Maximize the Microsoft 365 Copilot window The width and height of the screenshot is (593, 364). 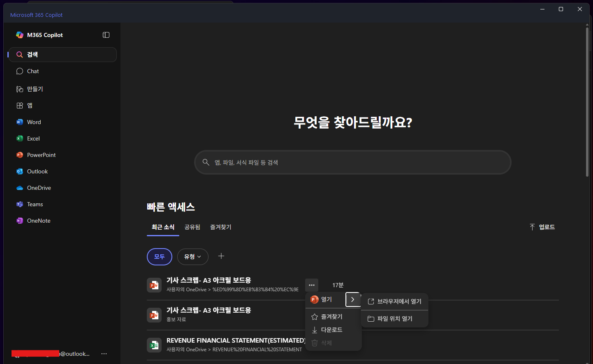[561, 9]
